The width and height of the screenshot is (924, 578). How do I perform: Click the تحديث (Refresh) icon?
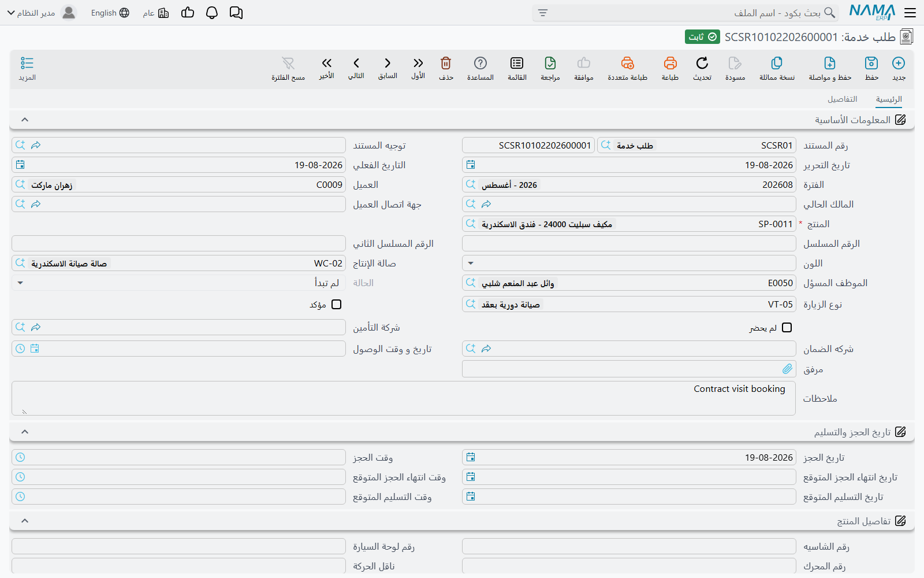702,63
